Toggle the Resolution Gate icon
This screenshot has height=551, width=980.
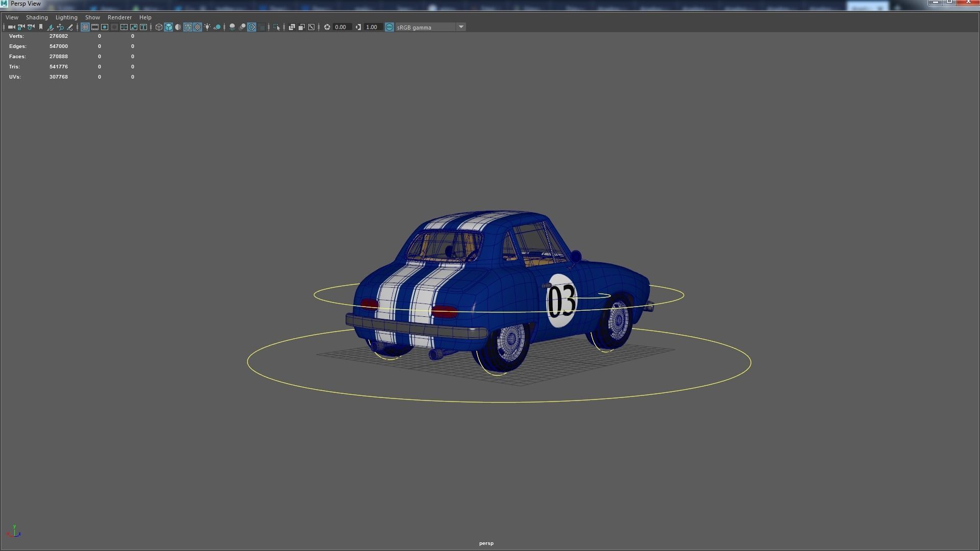105,27
